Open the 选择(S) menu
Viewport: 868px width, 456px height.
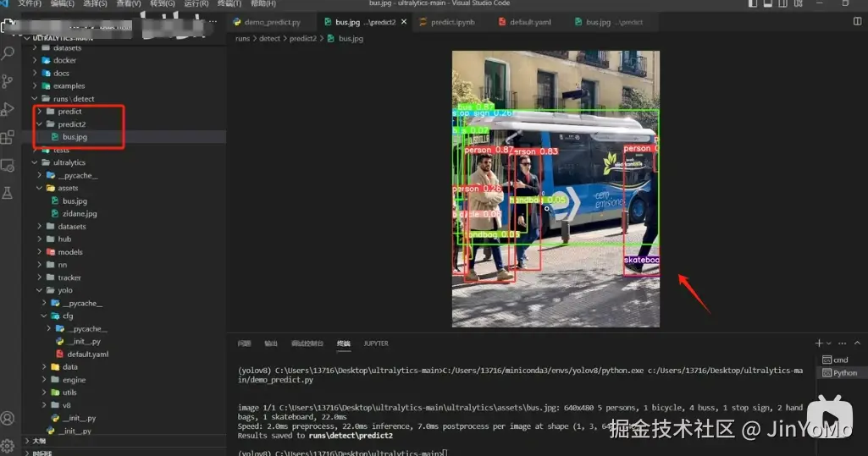[x=95, y=3]
